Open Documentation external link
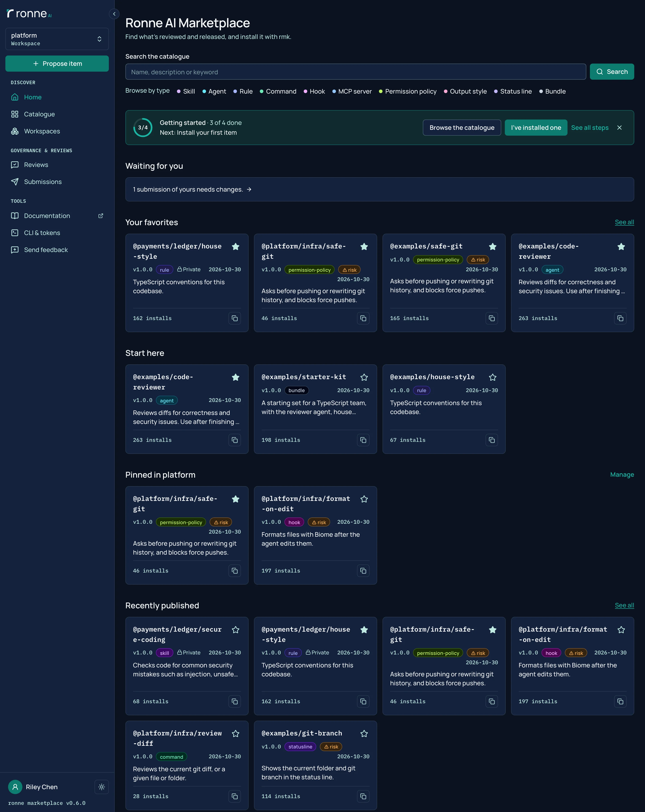The width and height of the screenshot is (645, 812). click(57, 216)
